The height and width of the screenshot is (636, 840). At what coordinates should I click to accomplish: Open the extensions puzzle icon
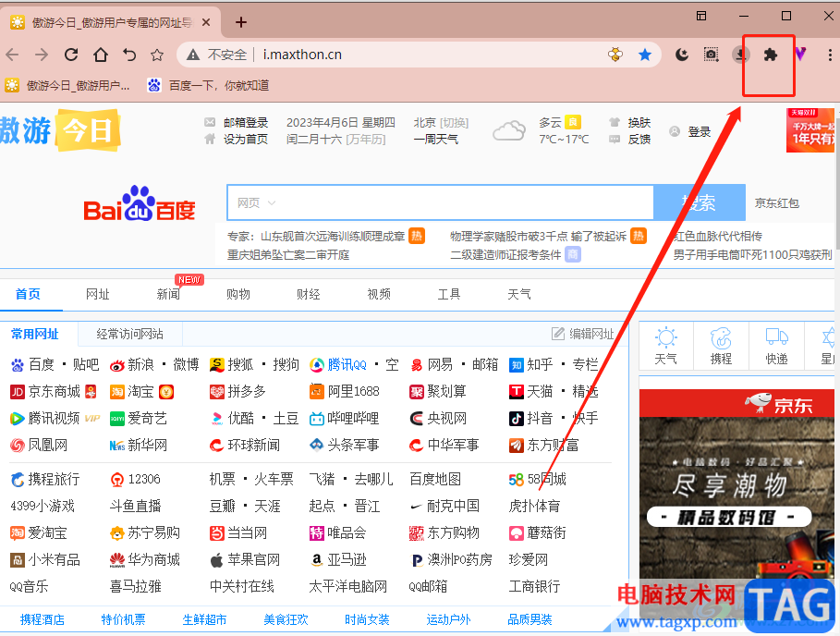(770, 55)
